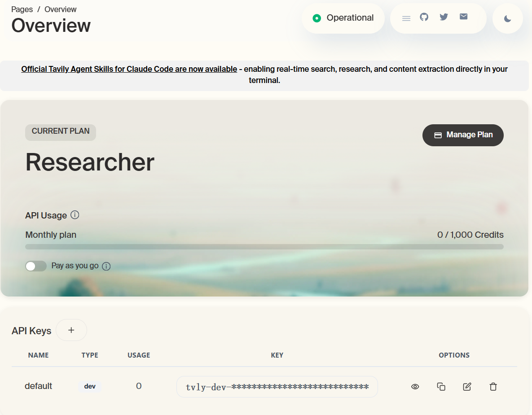Click the Pages breadcrumb link
Viewport: 532px width, 415px height.
pos(22,9)
